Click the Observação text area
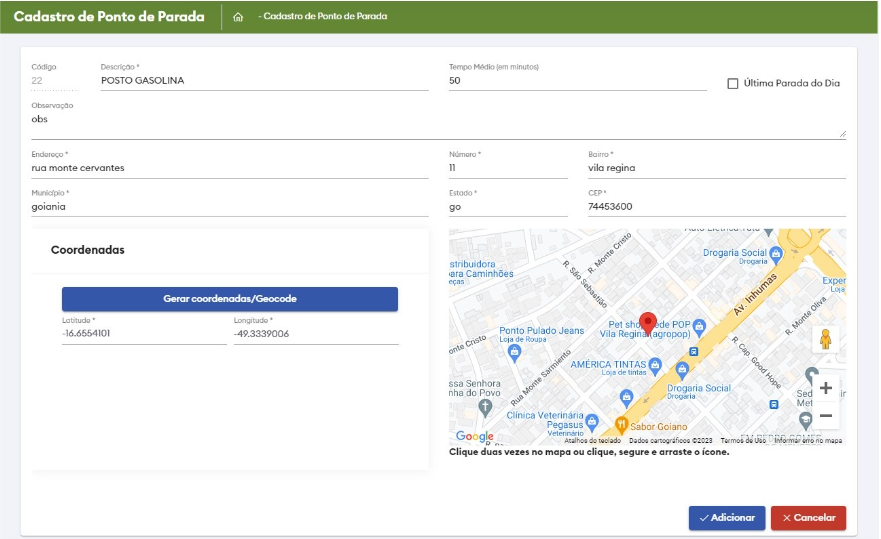The width and height of the screenshot is (881, 539). click(437, 120)
